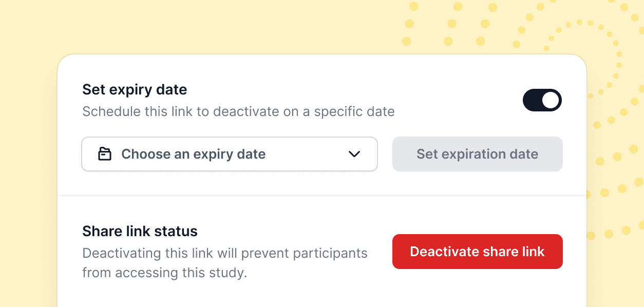644x307 pixels.
Task: Click the 'Set expiry date' heading
Action: 135,90
